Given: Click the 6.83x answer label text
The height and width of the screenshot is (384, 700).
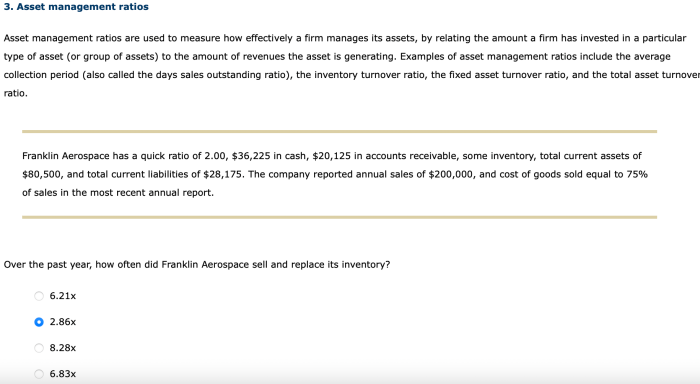Looking at the screenshot, I should 62,374.
